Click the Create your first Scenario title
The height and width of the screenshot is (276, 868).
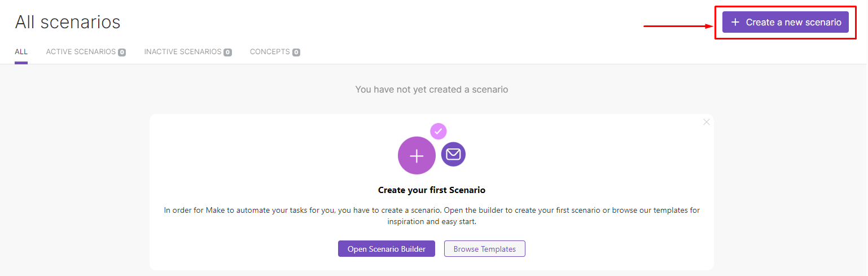[432, 190]
